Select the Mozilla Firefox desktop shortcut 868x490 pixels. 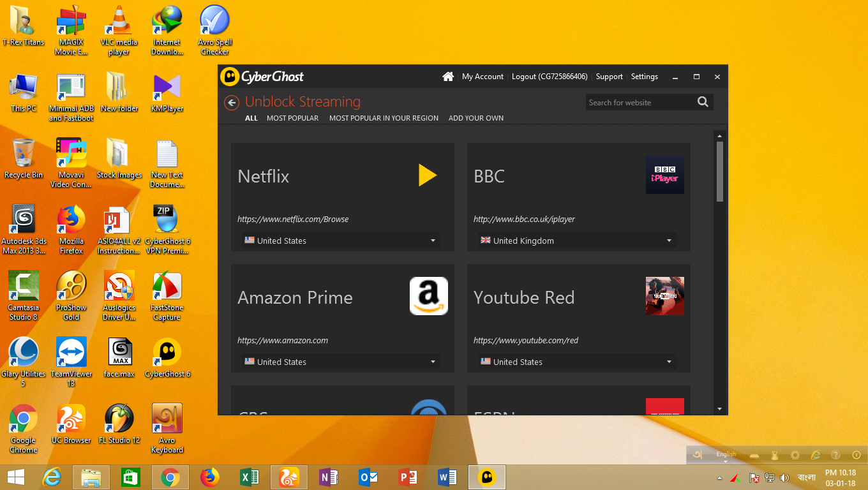71,230
